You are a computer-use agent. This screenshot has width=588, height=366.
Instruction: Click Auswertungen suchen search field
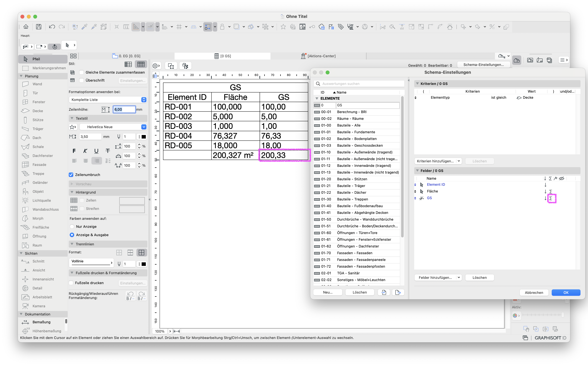click(x=359, y=84)
